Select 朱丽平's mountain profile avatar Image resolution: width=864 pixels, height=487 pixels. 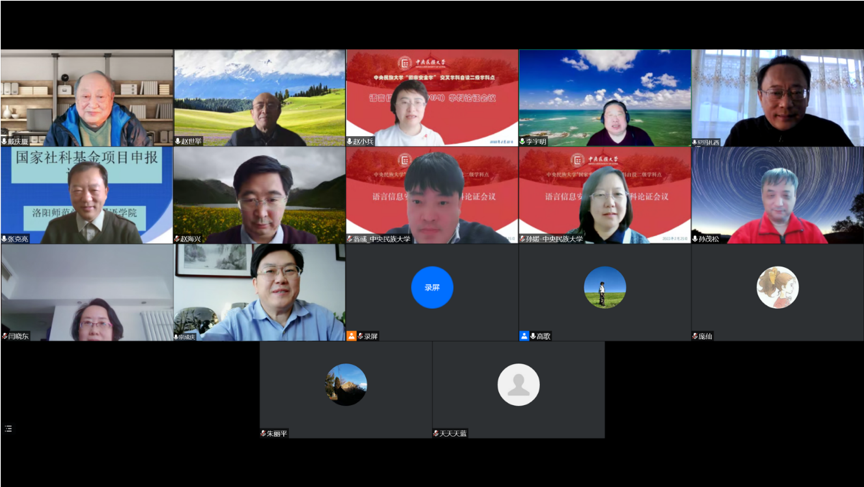(346, 384)
